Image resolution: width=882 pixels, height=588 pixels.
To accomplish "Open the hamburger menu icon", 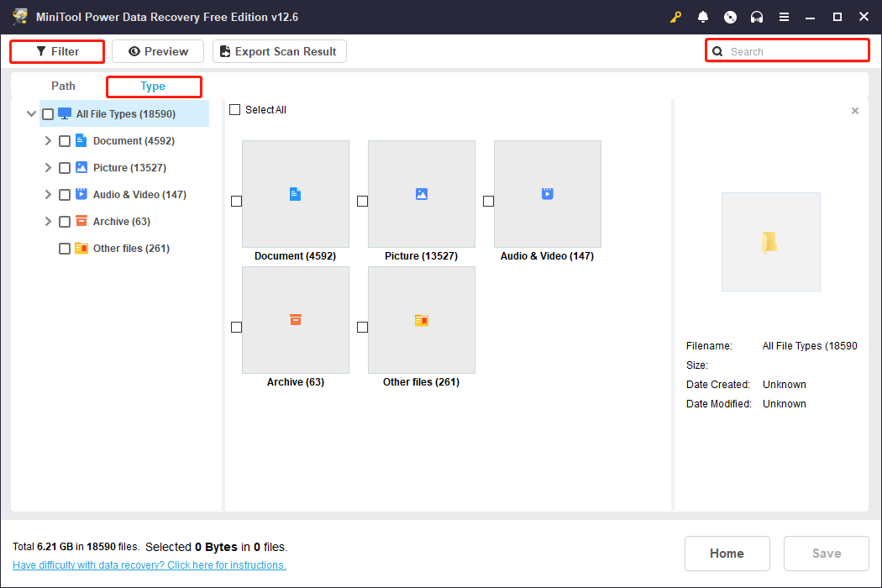I will (x=784, y=17).
